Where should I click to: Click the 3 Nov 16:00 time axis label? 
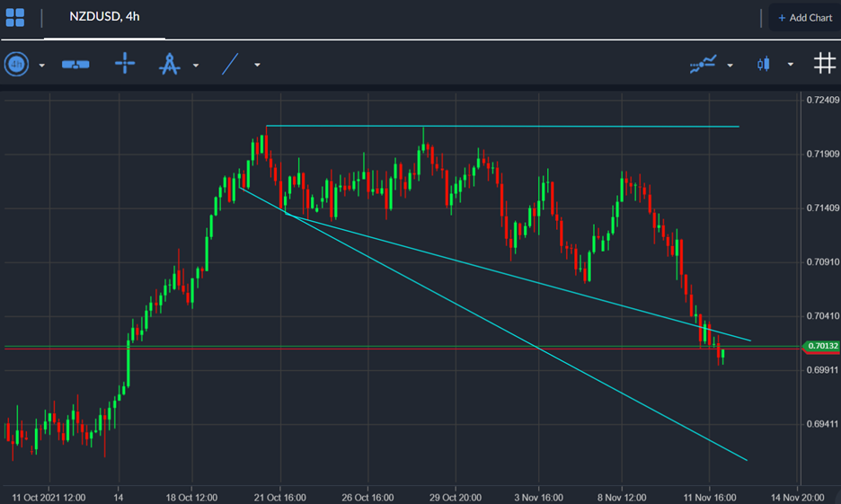(x=540, y=496)
